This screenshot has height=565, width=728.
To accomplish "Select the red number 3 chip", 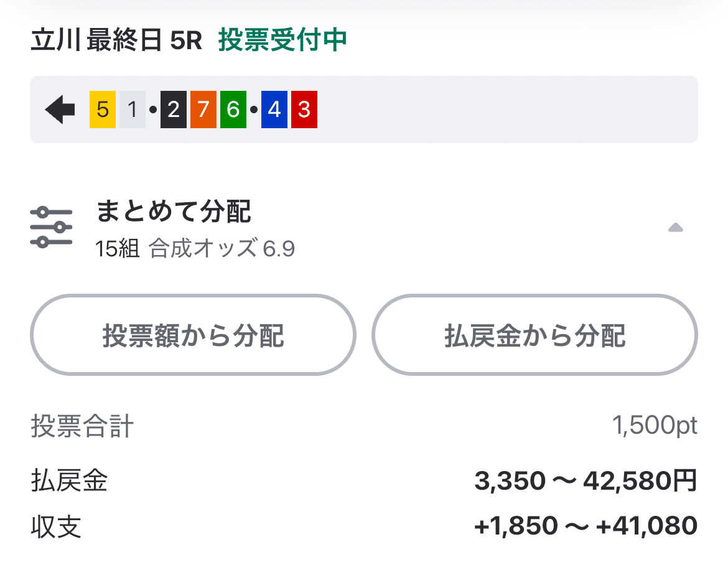I will coord(304,109).
